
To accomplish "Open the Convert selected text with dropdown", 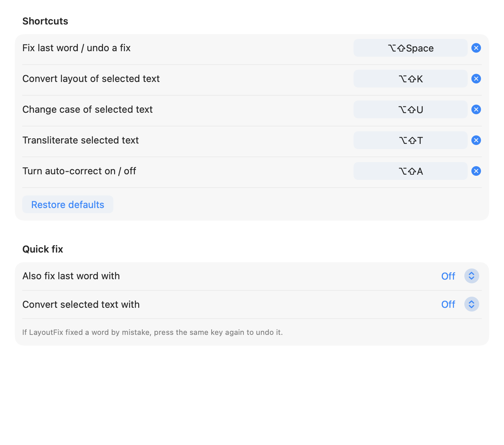I will click(x=460, y=304).
